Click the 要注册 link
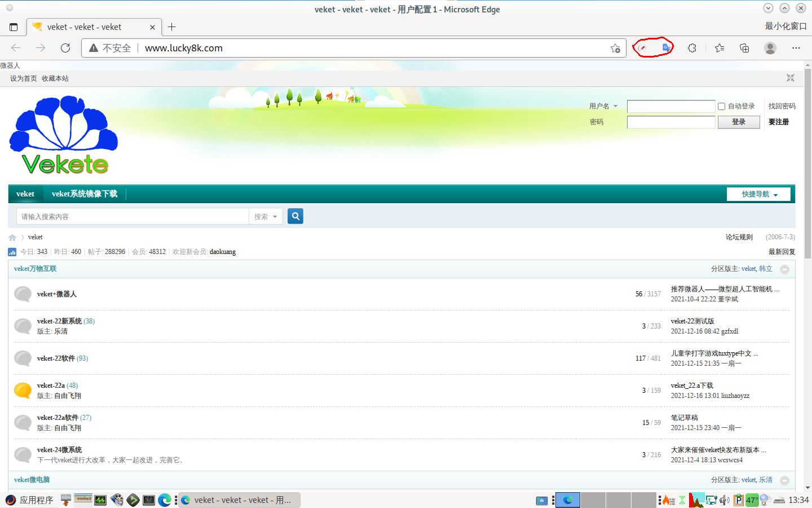 point(779,122)
